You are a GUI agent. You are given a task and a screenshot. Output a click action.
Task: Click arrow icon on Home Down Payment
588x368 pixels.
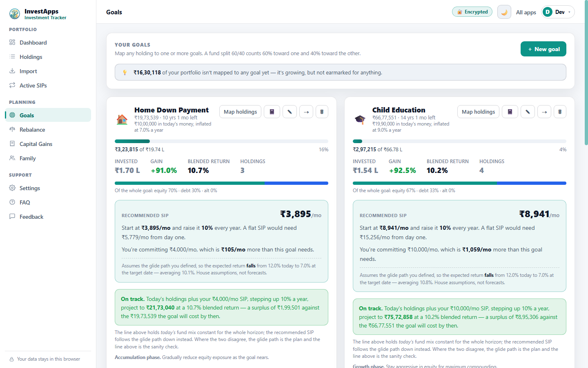click(x=306, y=112)
